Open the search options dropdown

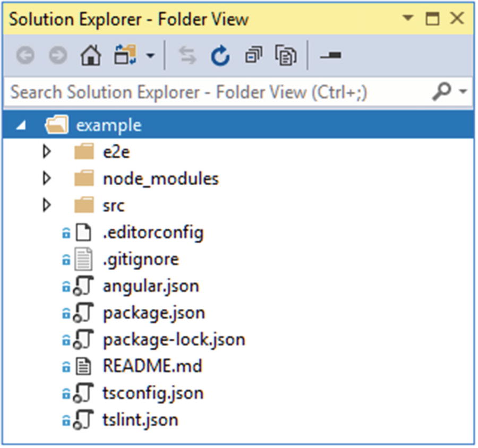tap(463, 91)
